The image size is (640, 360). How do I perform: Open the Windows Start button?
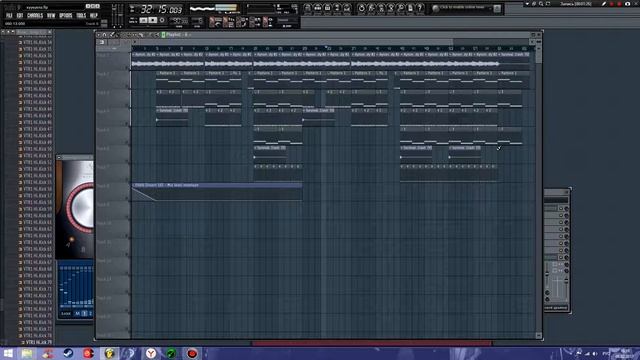[8, 353]
